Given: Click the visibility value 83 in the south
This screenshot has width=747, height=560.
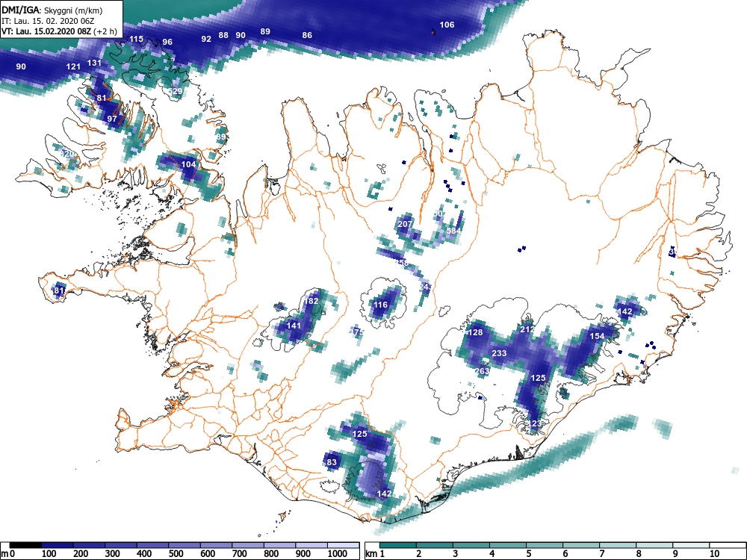Looking at the screenshot, I should (x=332, y=462).
